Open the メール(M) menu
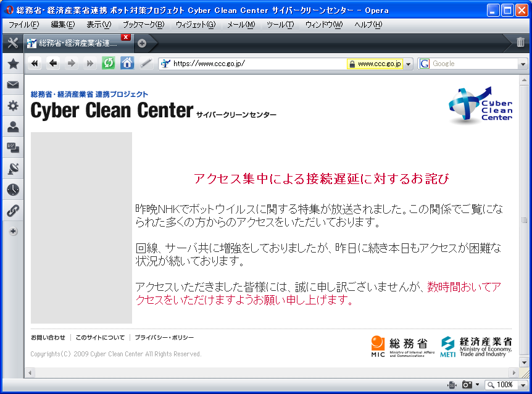Screen dimensions: 532x394 point(241,25)
